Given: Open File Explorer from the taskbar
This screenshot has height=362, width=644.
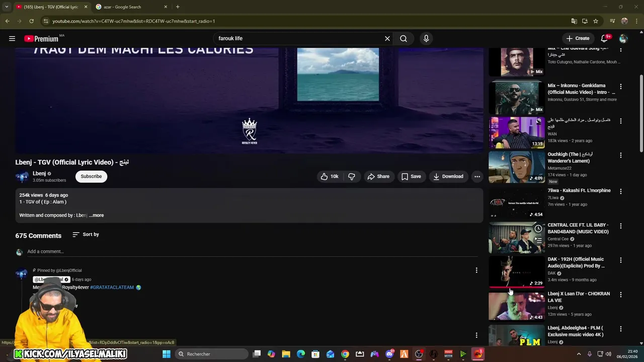Looking at the screenshot, I should tap(286, 354).
